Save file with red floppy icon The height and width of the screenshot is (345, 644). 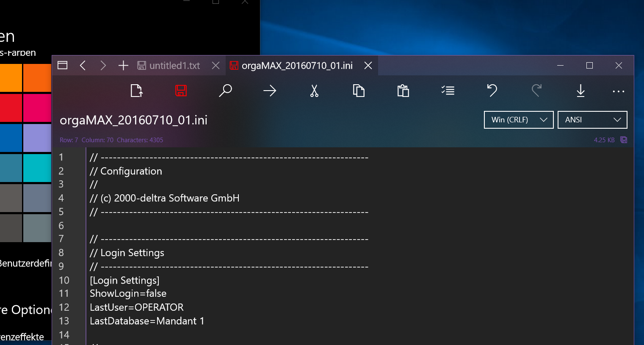pos(181,91)
